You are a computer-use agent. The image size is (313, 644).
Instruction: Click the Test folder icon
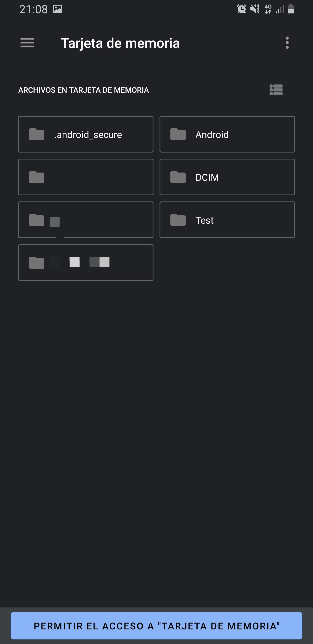coord(178,220)
